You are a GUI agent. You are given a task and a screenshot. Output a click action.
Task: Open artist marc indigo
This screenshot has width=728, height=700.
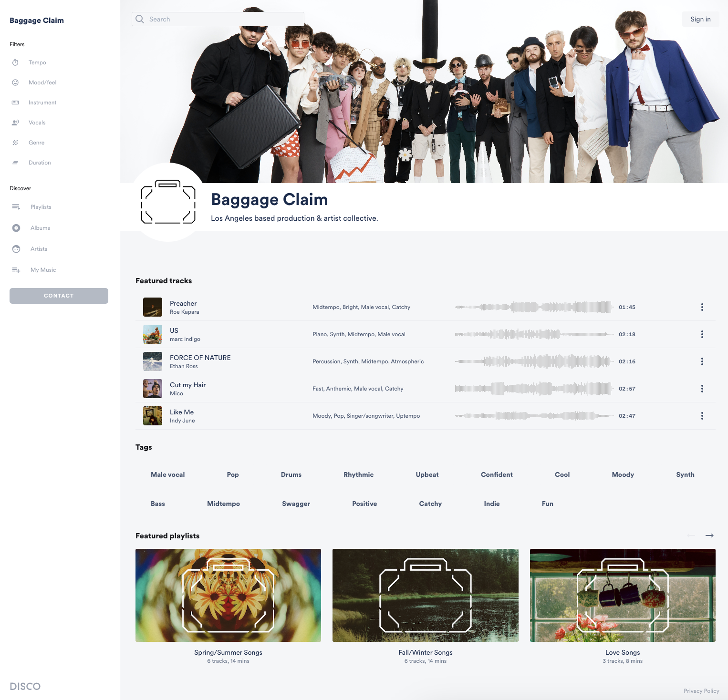[185, 339]
